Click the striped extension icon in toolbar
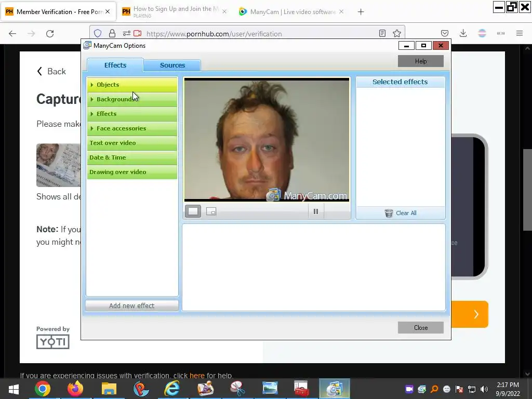Image resolution: width=532 pixels, height=399 pixels. coord(482,33)
